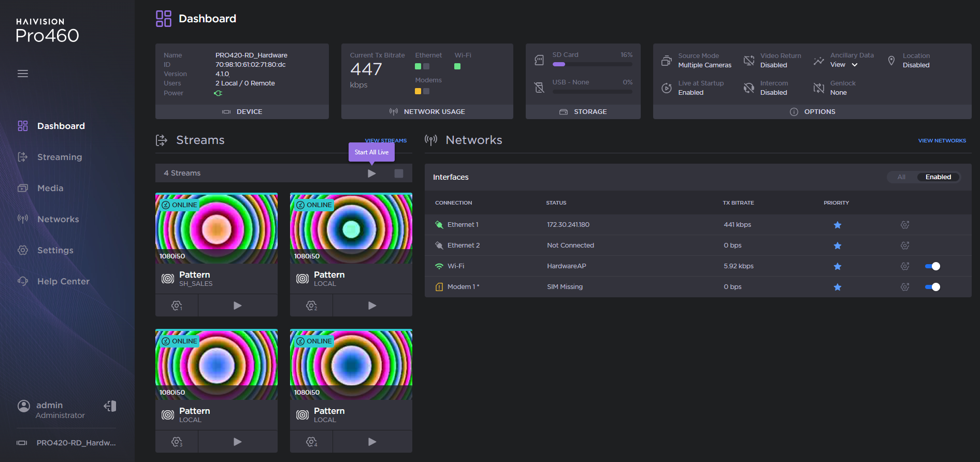Open Ethernet 1 interface settings icon
Screen dimensions: 980x462
(x=904, y=225)
